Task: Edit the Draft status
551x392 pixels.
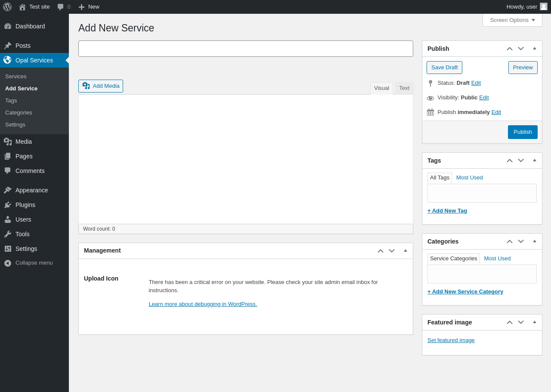Action: pyautogui.click(x=476, y=83)
